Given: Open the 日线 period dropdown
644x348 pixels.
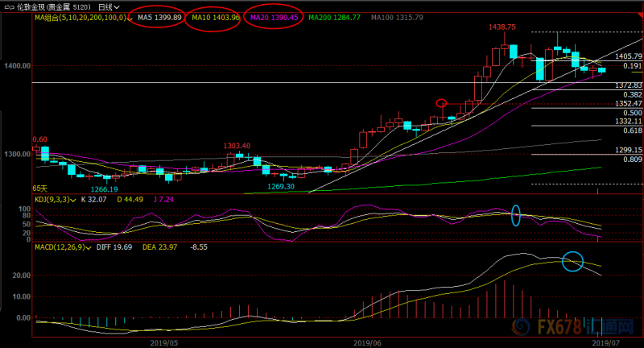Looking at the screenshot, I should (x=109, y=7).
